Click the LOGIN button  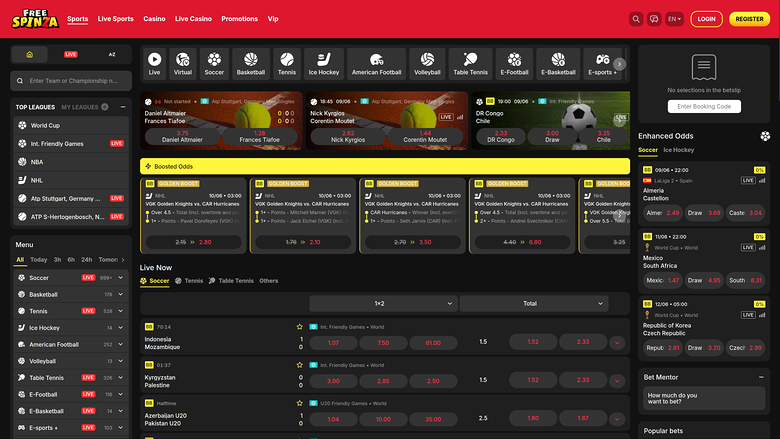point(706,19)
